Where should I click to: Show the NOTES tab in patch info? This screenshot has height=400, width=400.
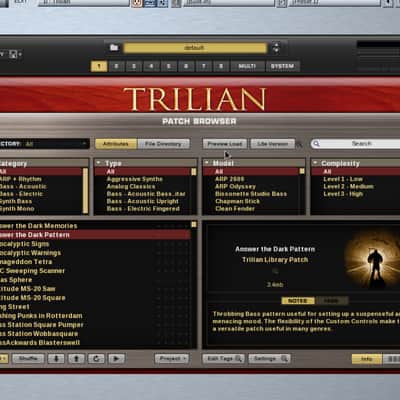click(298, 301)
